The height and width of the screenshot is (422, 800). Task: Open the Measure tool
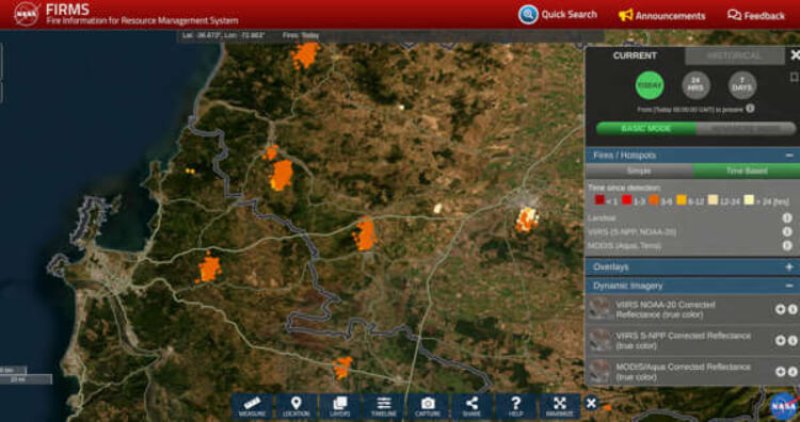(253, 407)
